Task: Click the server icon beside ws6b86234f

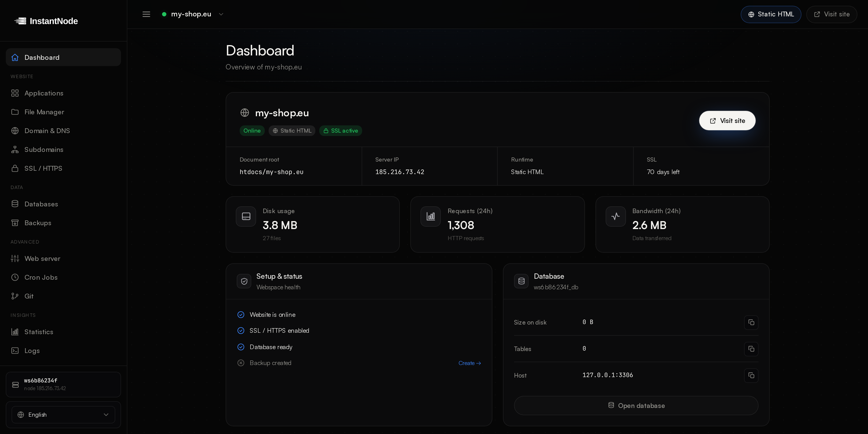Action: click(x=15, y=385)
